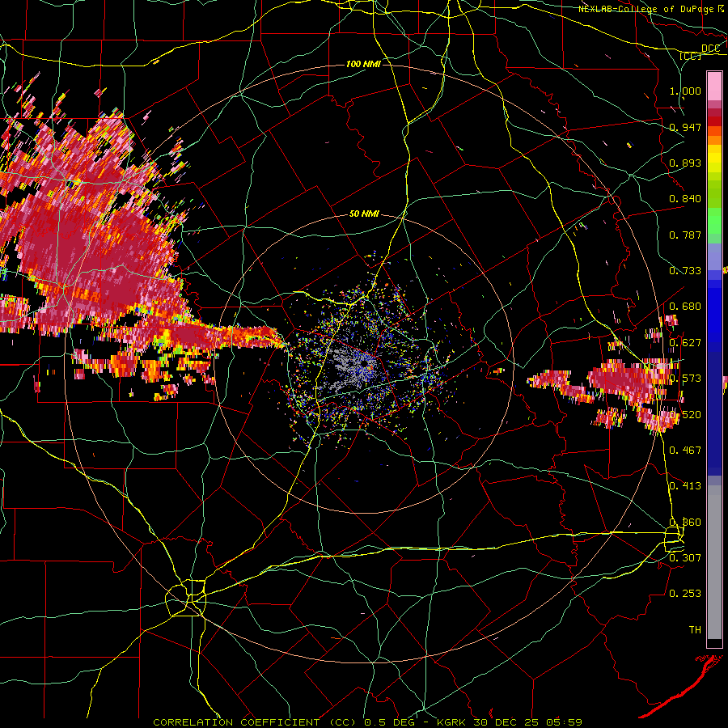The width and height of the screenshot is (728, 728).
Task: Click the 0.840 scale value
Action: [x=685, y=199]
